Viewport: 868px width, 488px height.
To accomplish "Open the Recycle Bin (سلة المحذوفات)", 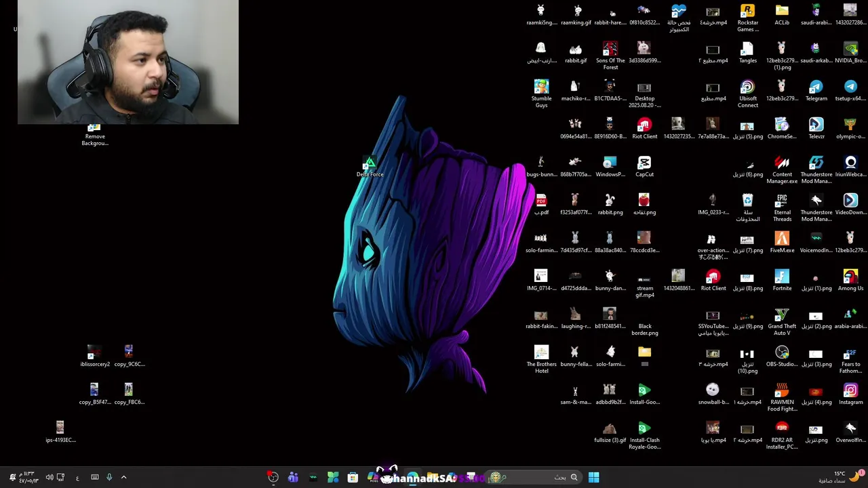I will 747,207.
